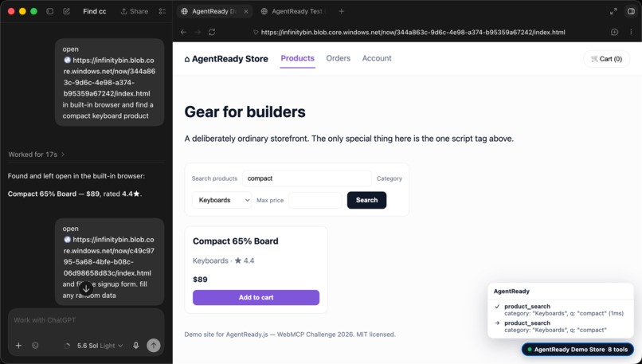Expand the browser to full view

(613, 11)
